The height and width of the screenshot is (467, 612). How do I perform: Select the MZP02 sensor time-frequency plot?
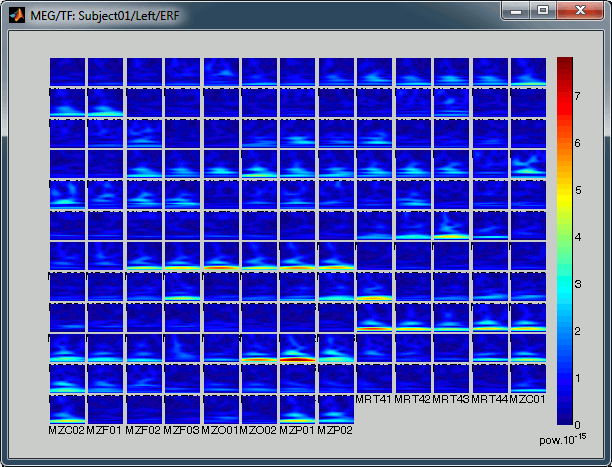tap(336, 408)
